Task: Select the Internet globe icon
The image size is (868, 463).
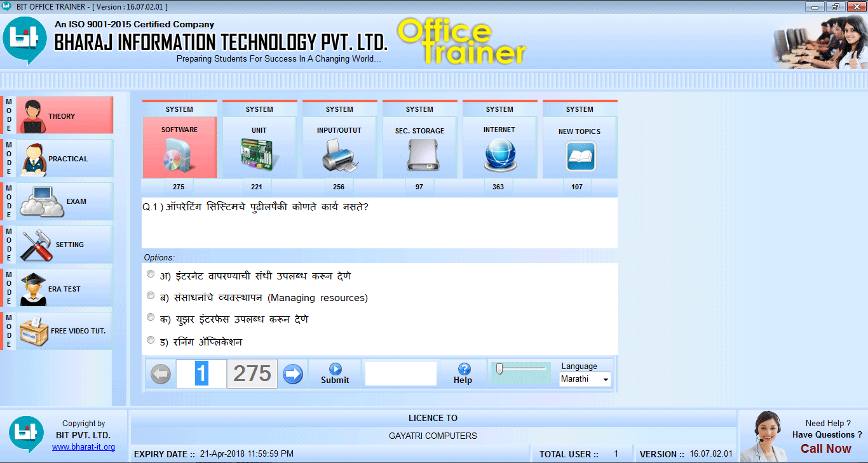Action: 499,156
